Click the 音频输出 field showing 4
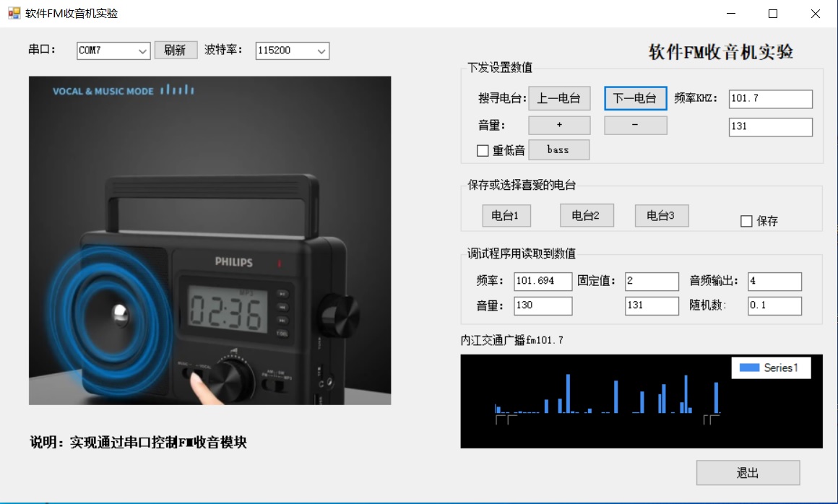Screen dimensions: 838x504 point(774,282)
